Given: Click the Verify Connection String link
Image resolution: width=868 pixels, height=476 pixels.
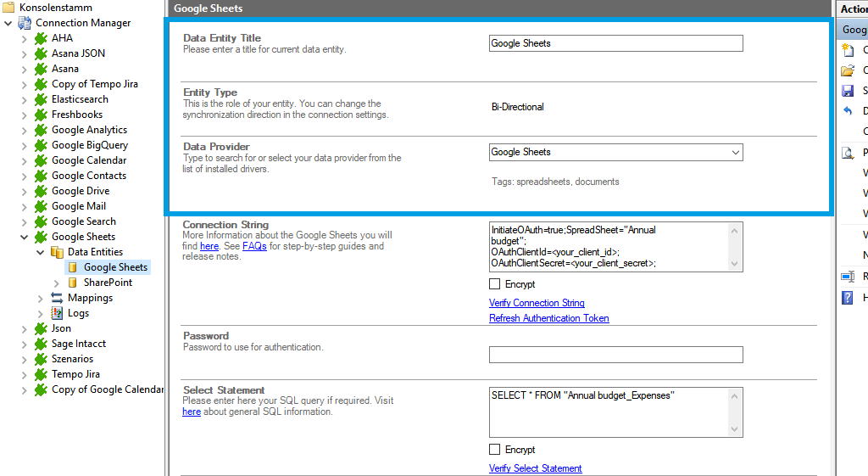Looking at the screenshot, I should click(x=537, y=303).
